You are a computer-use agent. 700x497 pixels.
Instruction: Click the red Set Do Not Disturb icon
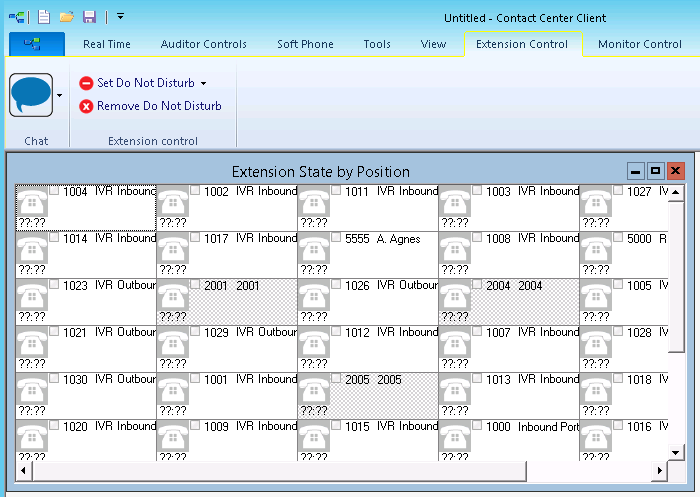click(86, 83)
